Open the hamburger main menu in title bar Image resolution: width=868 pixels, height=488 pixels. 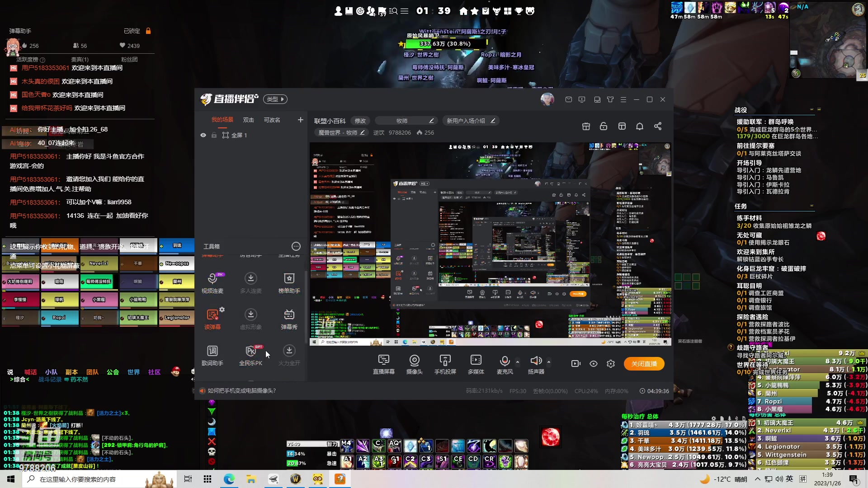tap(623, 99)
